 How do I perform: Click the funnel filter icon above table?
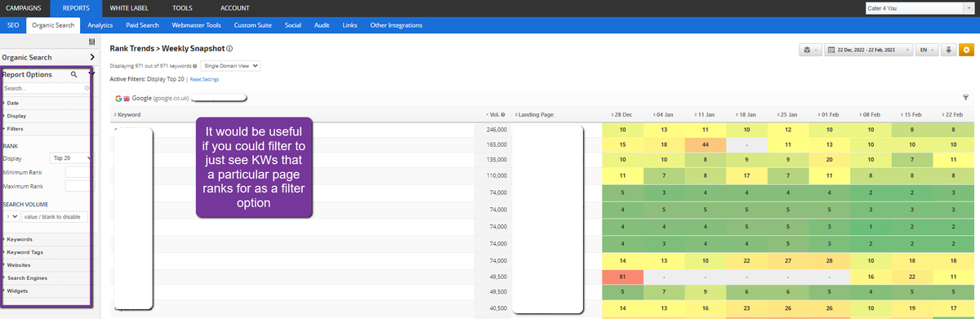point(965,97)
